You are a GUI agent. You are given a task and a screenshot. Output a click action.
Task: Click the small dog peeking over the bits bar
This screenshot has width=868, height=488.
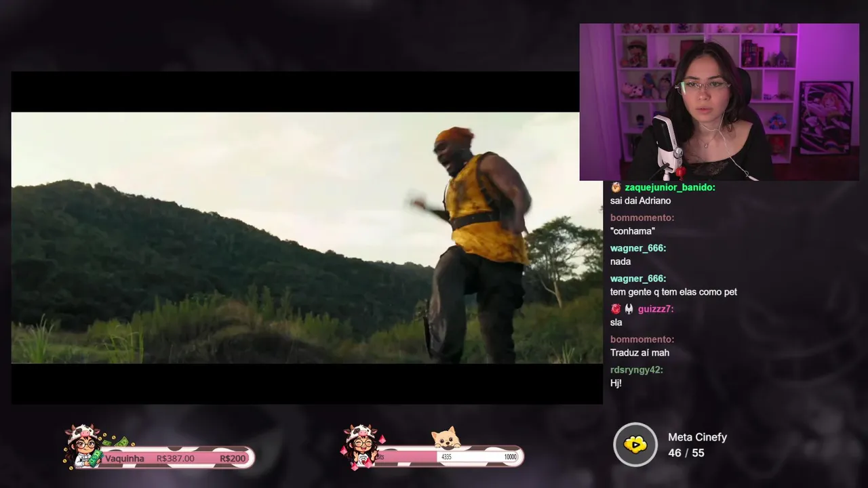click(x=446, y=438)
